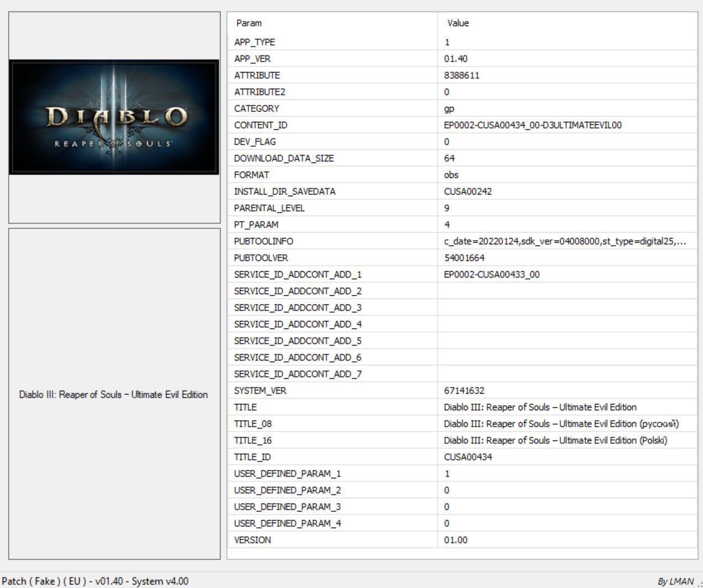Image resolution: width=703 pixels, height=588 pixels.
Task: Click the CONTENT_ID value EP0002-CUSA00434_00-D3ULTIMATEEVIL00
Action: coord(532,125)
